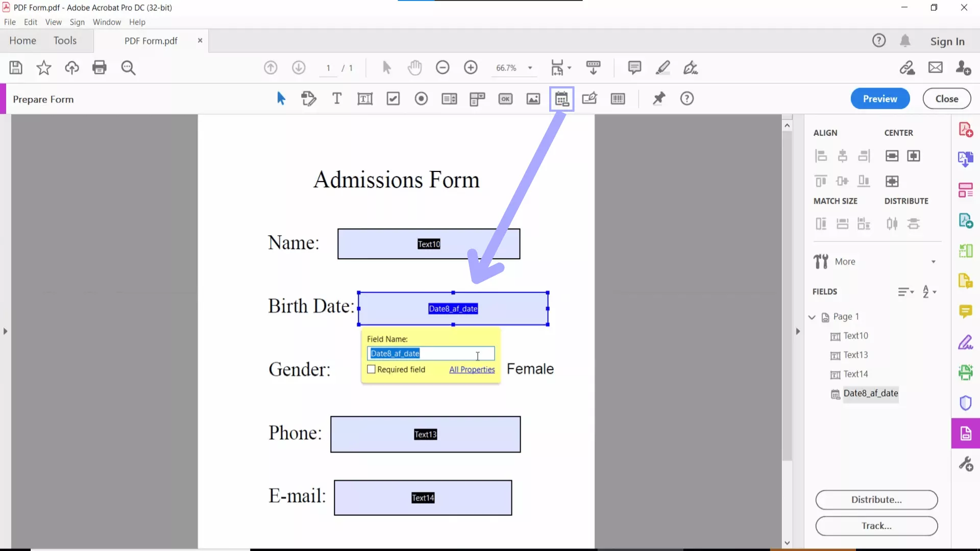The image size is (980, 551).
Task: Switch to the Tools tab
Action: (65, 41)
